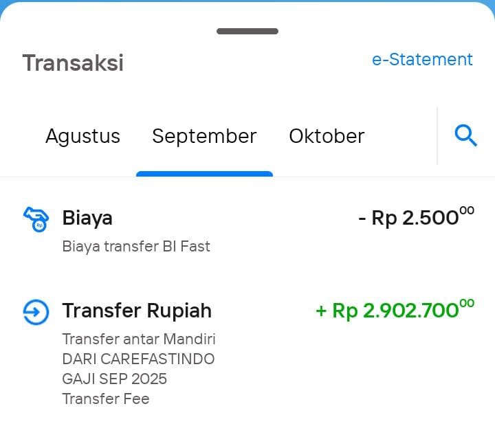Tap the GAJI SEP 2025 text

(114, 379)
